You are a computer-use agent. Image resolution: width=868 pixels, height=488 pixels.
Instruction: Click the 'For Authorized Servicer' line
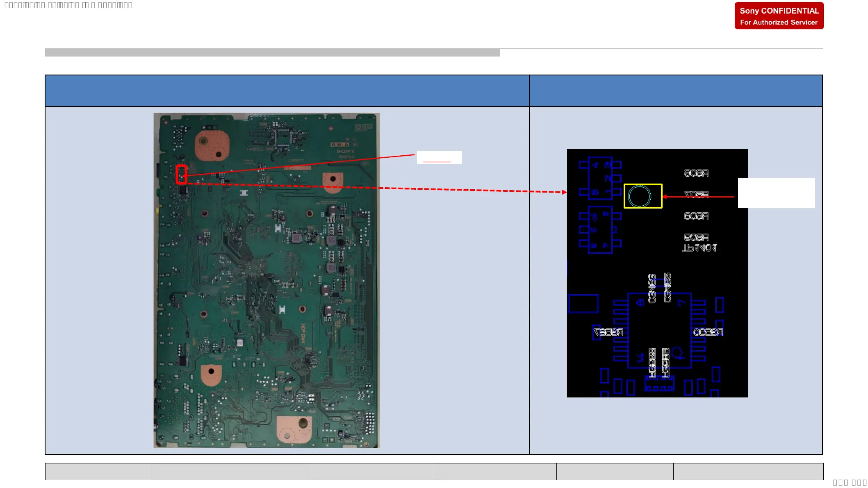point(779,23)
